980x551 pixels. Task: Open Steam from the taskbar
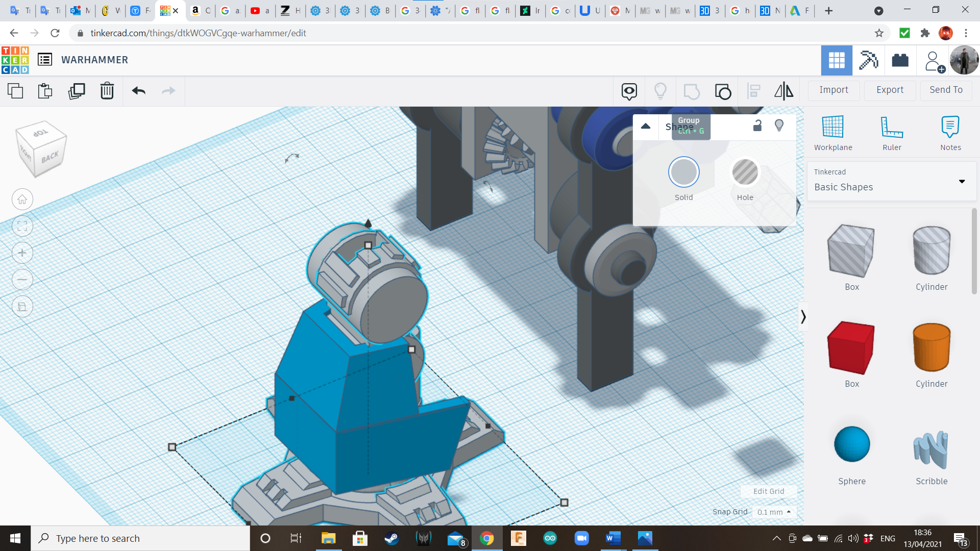click(x=391, y=538)
